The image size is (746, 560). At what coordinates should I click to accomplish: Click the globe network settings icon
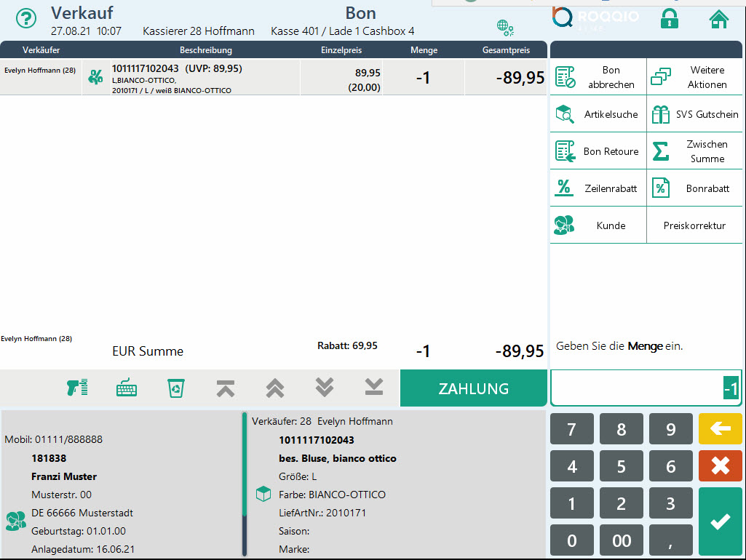coord(505,28)
